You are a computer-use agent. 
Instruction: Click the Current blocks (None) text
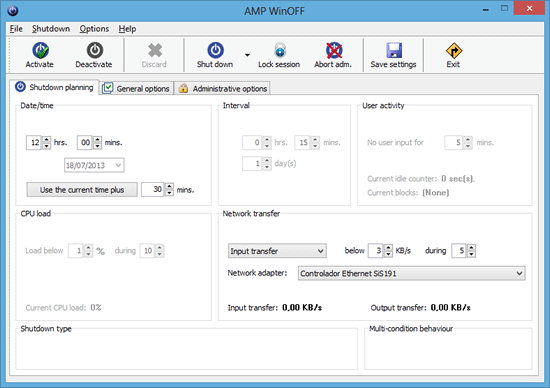pyautogui.click(x=408, y=193)
